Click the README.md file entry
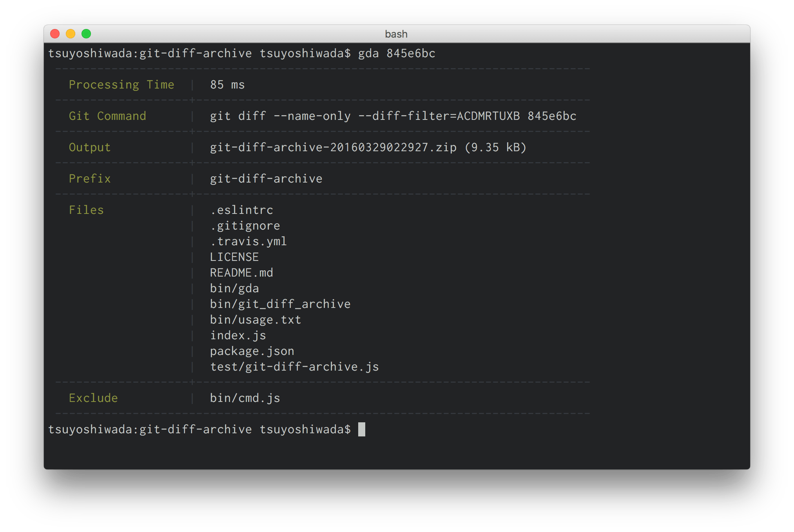 (241, 272)
